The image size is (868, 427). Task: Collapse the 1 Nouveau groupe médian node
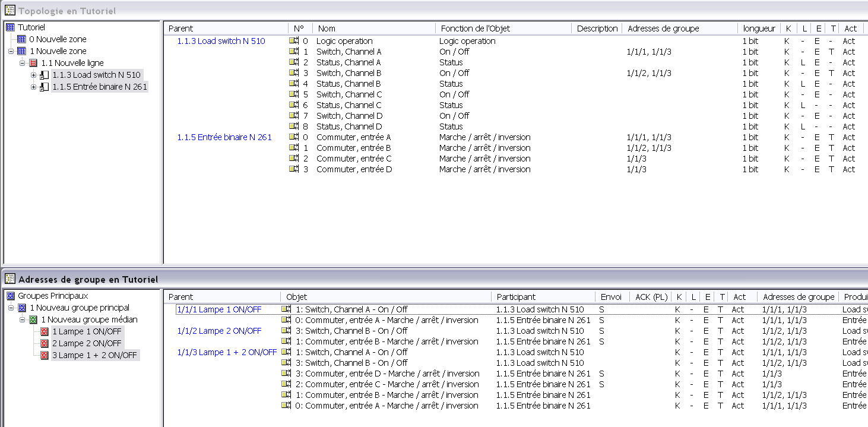(23, 320)
